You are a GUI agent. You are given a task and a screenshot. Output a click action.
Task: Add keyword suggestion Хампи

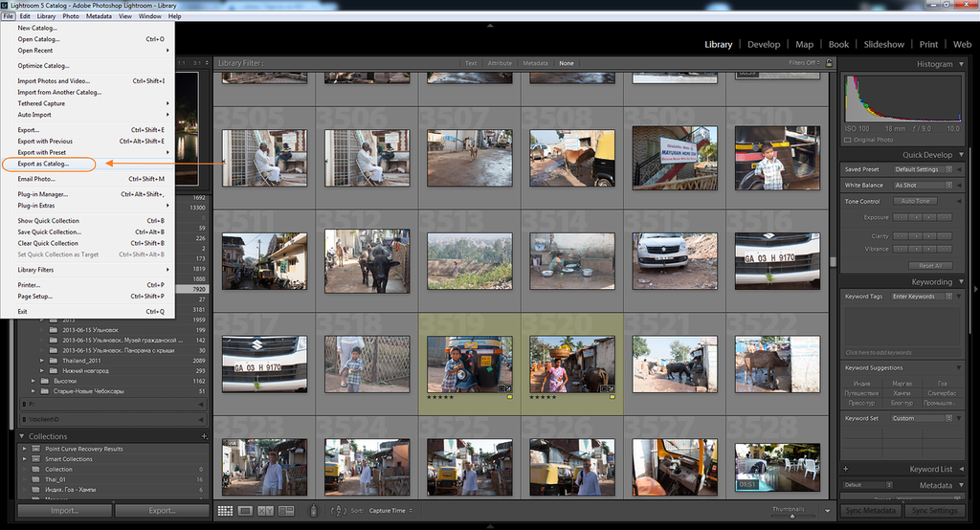point(902,393)
